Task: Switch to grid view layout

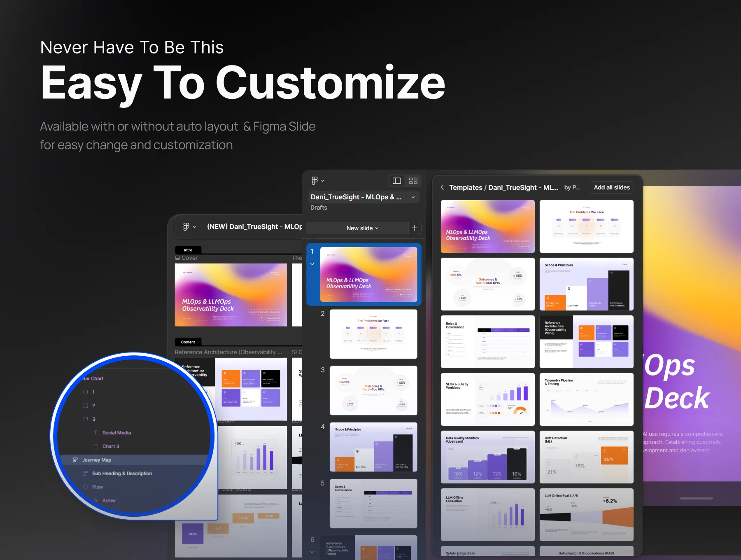Action: click(413, 181)
